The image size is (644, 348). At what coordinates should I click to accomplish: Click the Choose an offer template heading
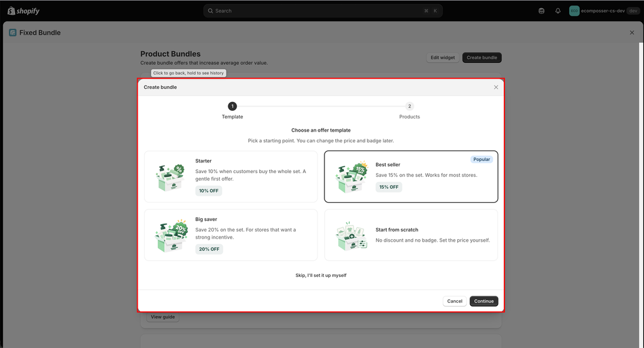point(321,130)
